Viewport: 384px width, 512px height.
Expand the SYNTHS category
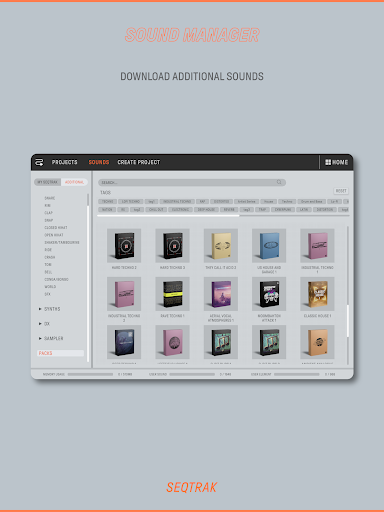[50, 309]
